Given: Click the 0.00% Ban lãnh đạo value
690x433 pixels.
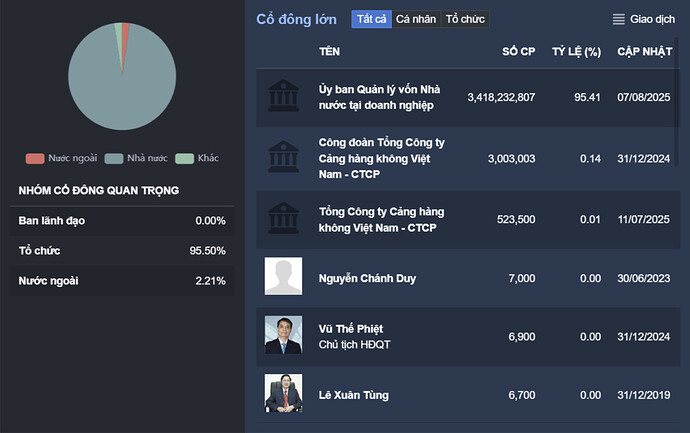Looking at the screenshot, I should coord(210,221).
